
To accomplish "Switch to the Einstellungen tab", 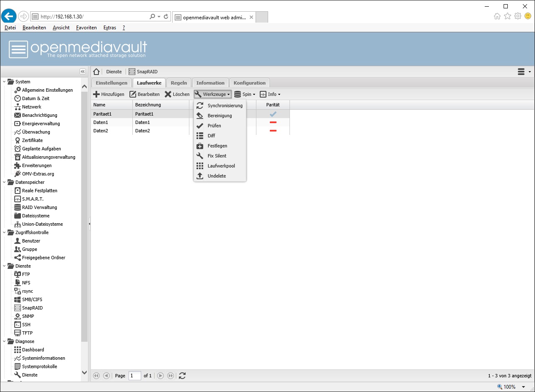I will 111,83.
